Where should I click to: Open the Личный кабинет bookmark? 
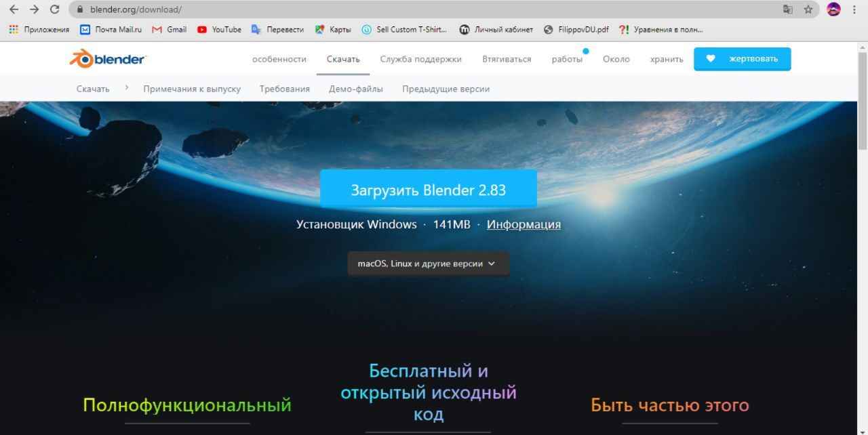tap(496, 29)
